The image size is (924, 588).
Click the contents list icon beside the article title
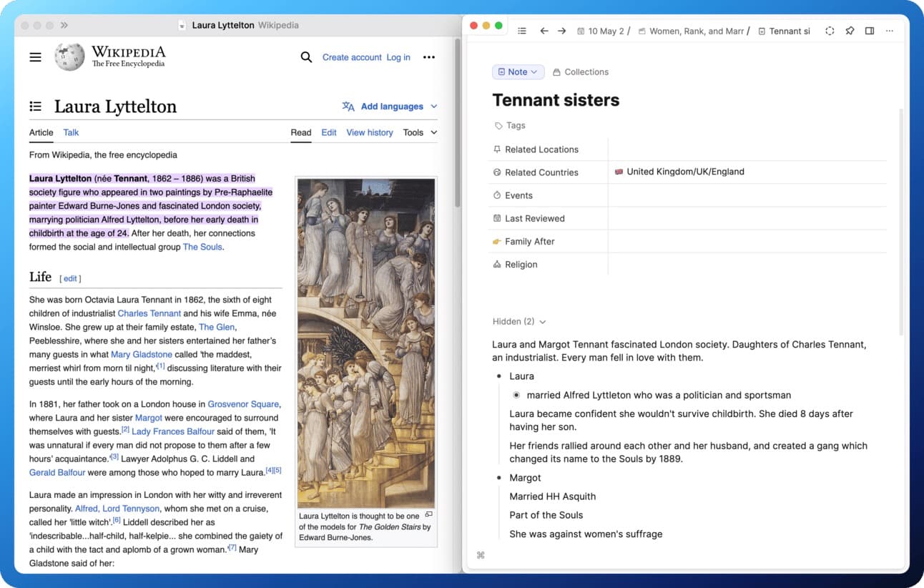pyautogui.click(x=35, y=106)
